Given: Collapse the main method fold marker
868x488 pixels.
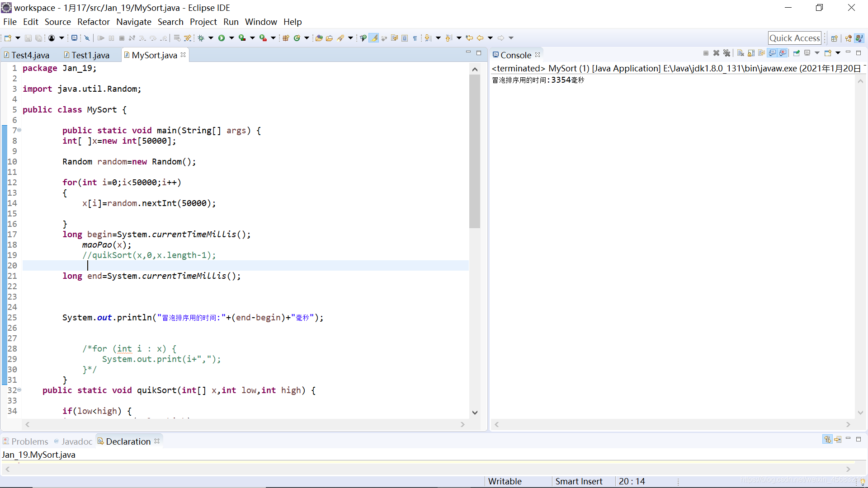Looking at the screenshot, I should point(19,130).
